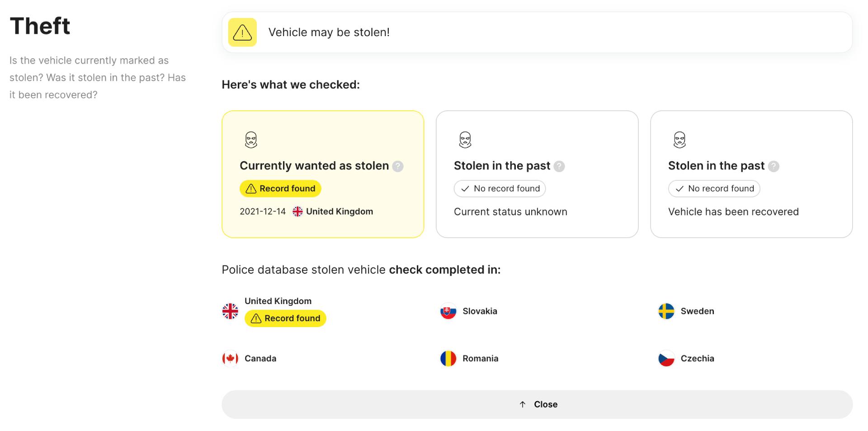Click the Romania flag icon

[448, 358]
